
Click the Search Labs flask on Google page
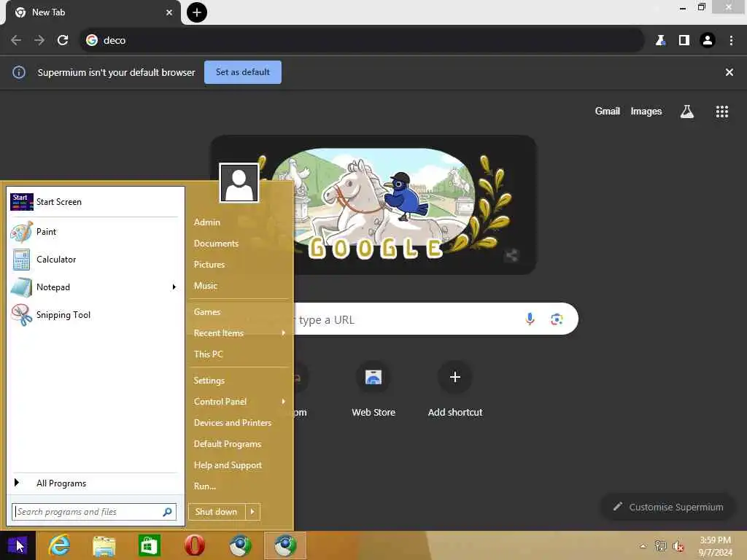pos(687,112)
